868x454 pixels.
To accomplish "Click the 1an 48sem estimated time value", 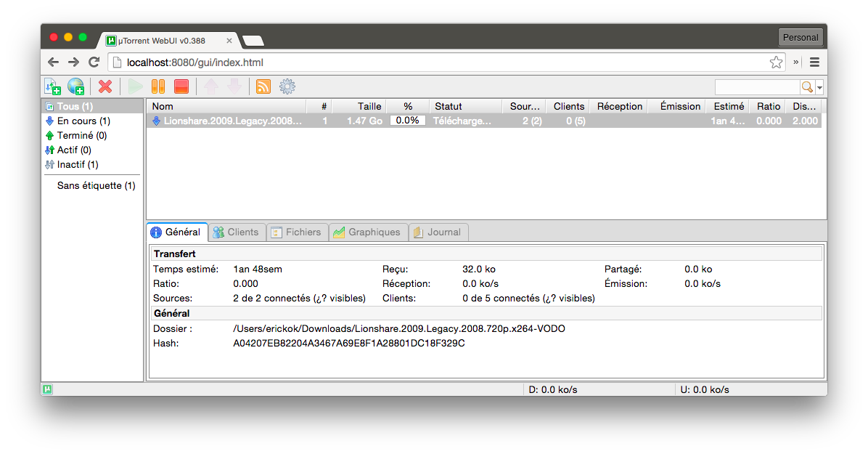I will click(x=258, y=269).
